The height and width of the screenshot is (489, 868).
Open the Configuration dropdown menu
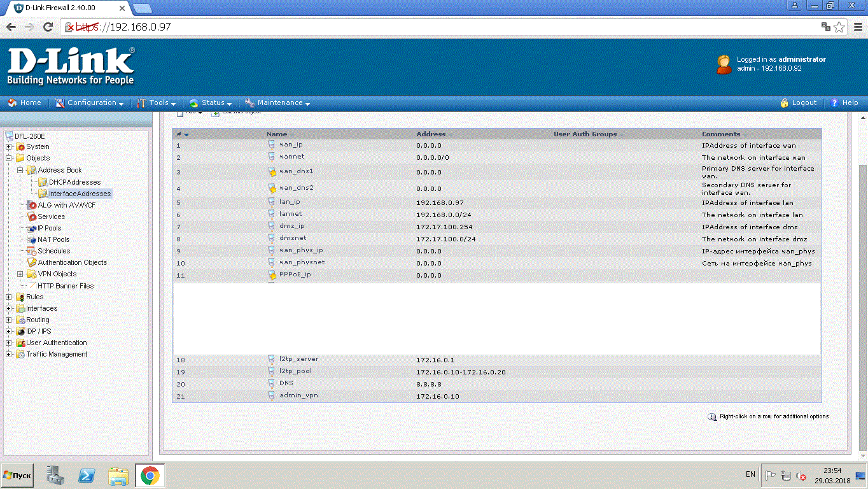tap(89, 103)
